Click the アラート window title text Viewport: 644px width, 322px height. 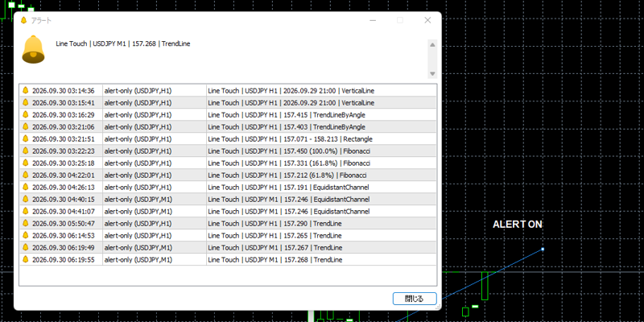(42, 21)
